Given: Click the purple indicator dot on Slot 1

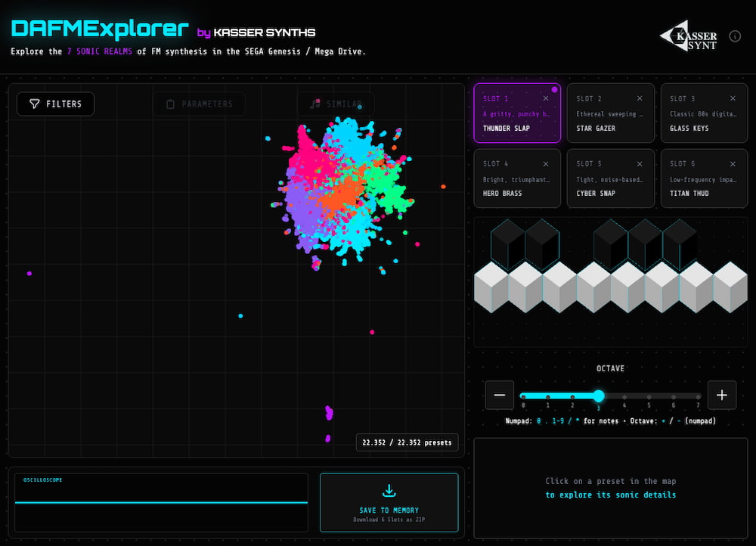Looking at the screenshot, I should pos(556,89).
